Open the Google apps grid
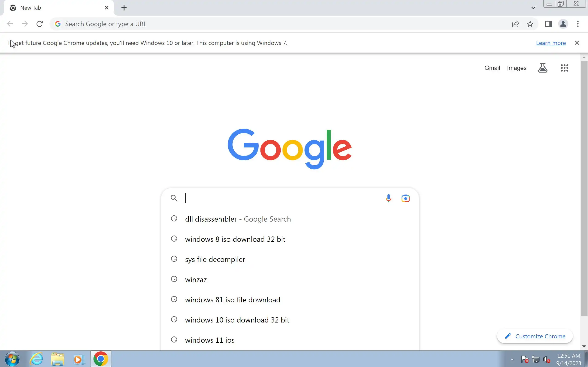 (564, 68)
